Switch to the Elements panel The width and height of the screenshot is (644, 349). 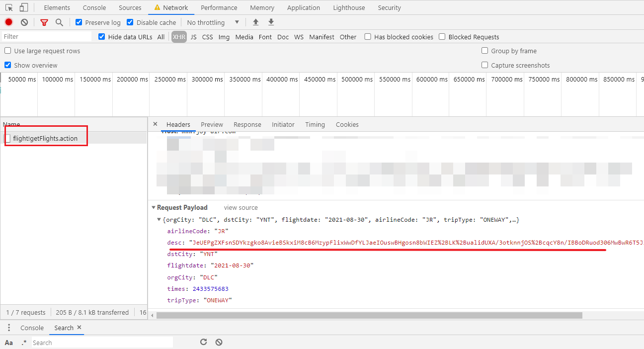57,7
